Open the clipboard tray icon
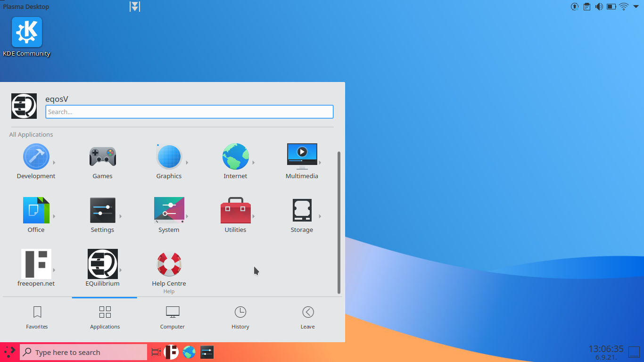This screenshot has height=362, width=644. click(587, 7)
